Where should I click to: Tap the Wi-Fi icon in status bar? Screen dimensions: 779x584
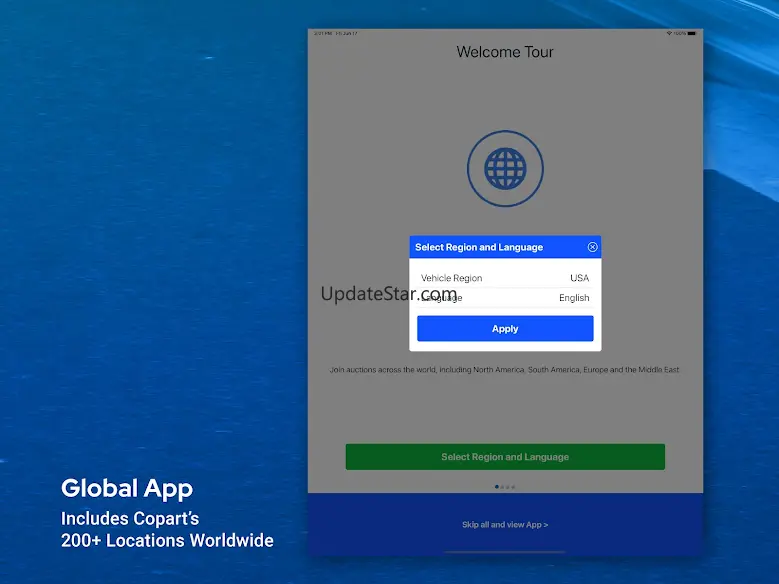click(668, 33)
